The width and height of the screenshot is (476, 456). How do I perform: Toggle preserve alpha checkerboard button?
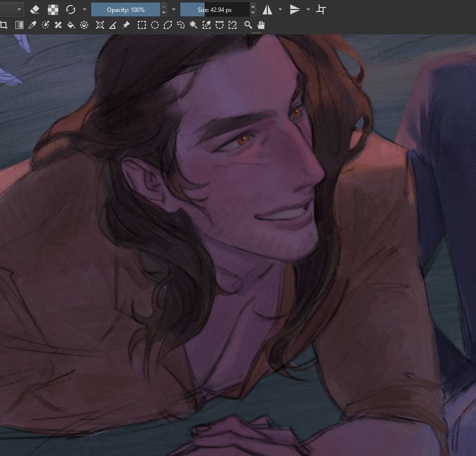coord(53,10)
